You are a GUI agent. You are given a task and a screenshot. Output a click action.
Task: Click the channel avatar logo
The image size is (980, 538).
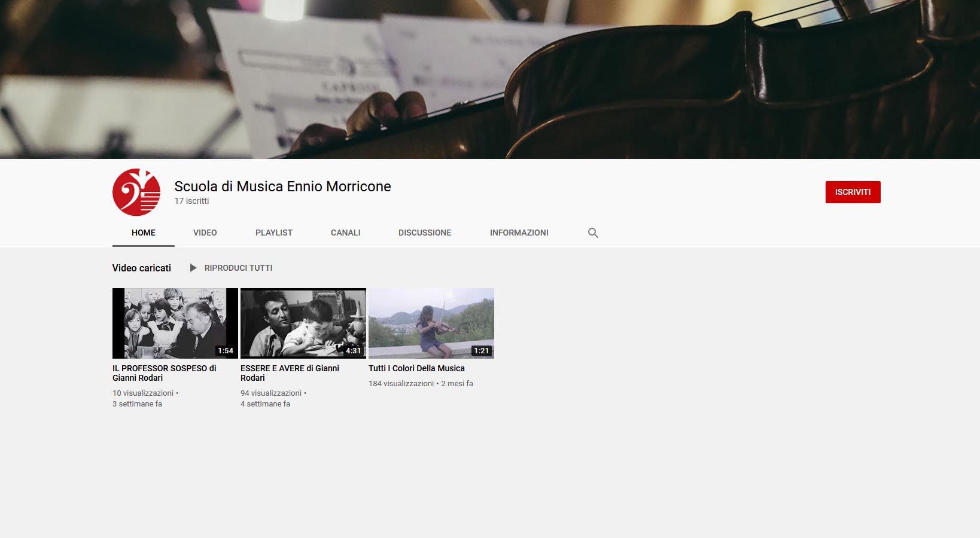tap(136, 192)
